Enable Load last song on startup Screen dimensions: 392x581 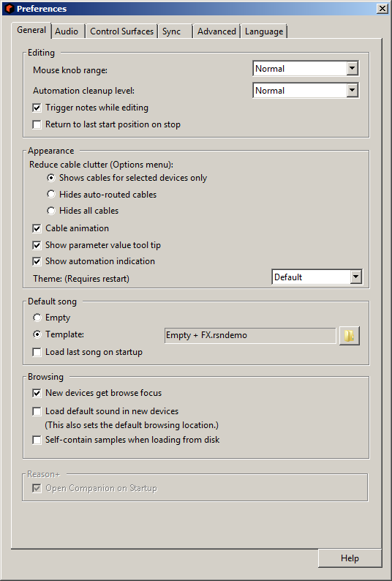click(37, 352)
